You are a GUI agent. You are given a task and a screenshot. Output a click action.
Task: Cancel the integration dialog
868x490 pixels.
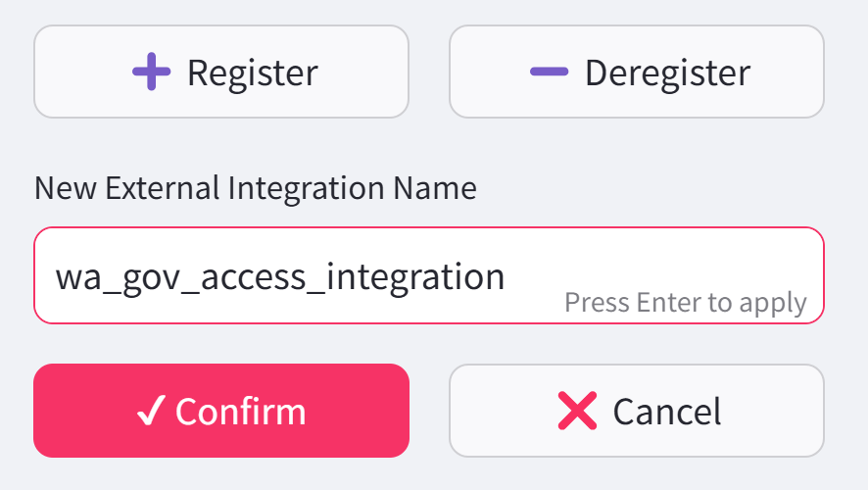[637, 411]
